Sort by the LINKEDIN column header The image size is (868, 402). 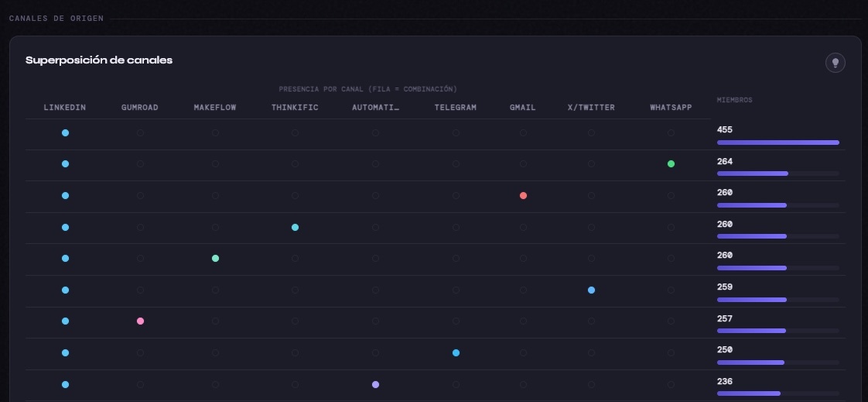[x=65, y=108]
